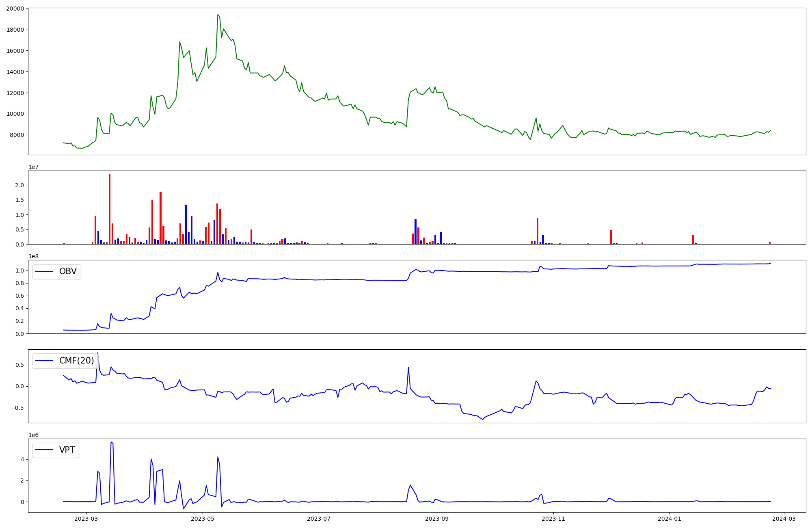Click the VPT legend entry

click(x=67, y=450)
